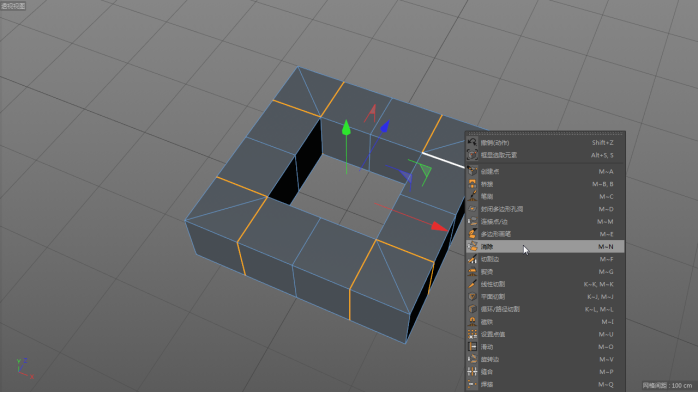Image resolution: width=698 pixels, height=393 pixels.
Task: Choose Edge Cut (M~F) menu entry
Action: click(545, 259)
